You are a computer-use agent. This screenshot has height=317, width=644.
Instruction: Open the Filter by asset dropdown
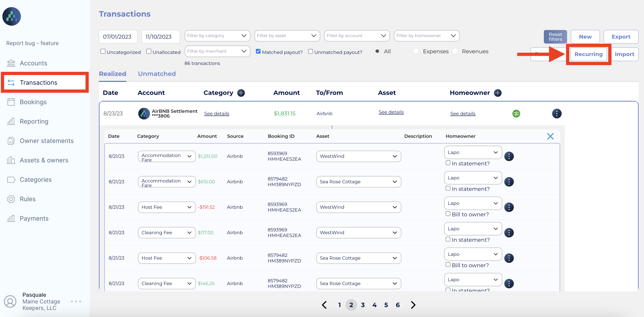pos(287,36)
